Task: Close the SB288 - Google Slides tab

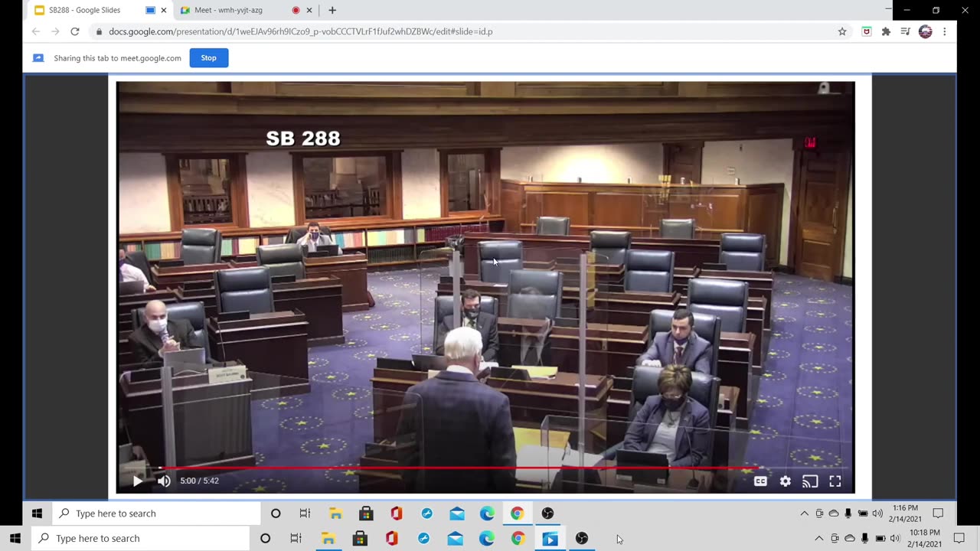Action: click(163, 10)
